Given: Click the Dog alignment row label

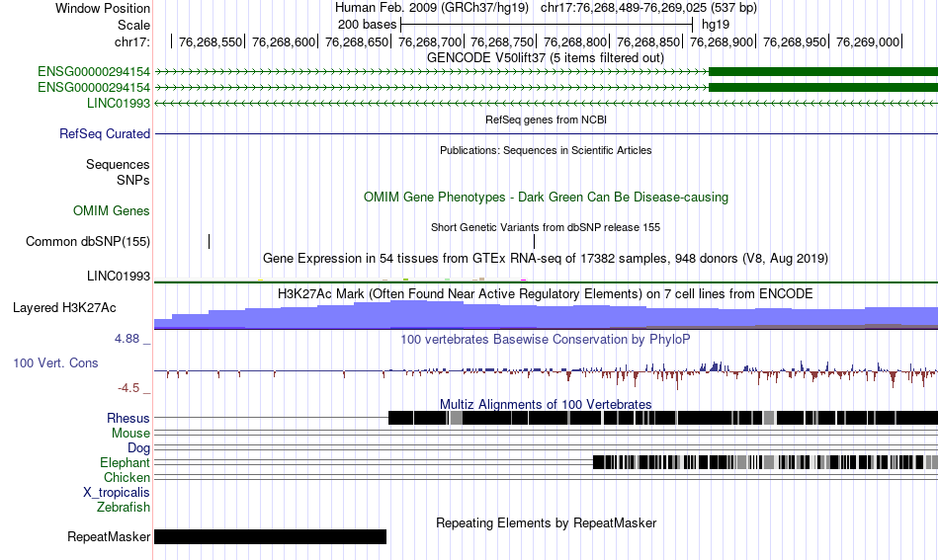Looking at the screenshot, I should [x=139, y=447].
